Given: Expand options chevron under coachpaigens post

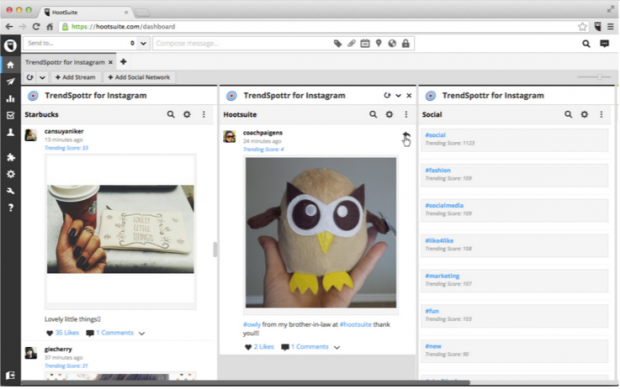Looking at the screenshot, I should (337, 347).
